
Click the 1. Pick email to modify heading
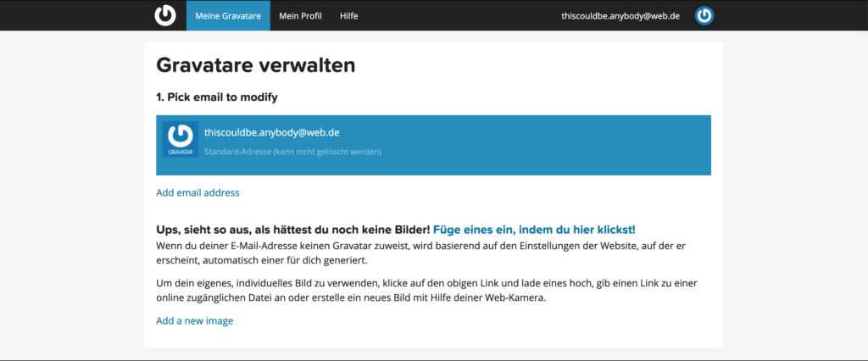[x=217, y=97]
